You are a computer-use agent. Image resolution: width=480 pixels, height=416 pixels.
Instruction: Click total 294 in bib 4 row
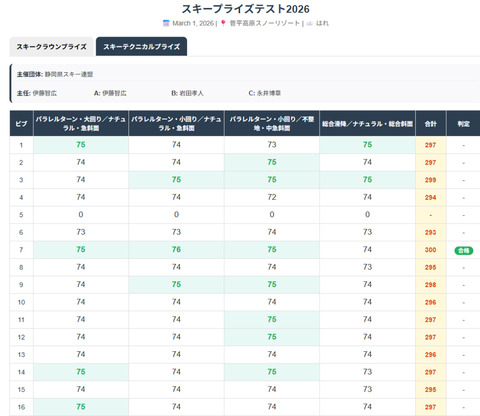tap(431, 197)
